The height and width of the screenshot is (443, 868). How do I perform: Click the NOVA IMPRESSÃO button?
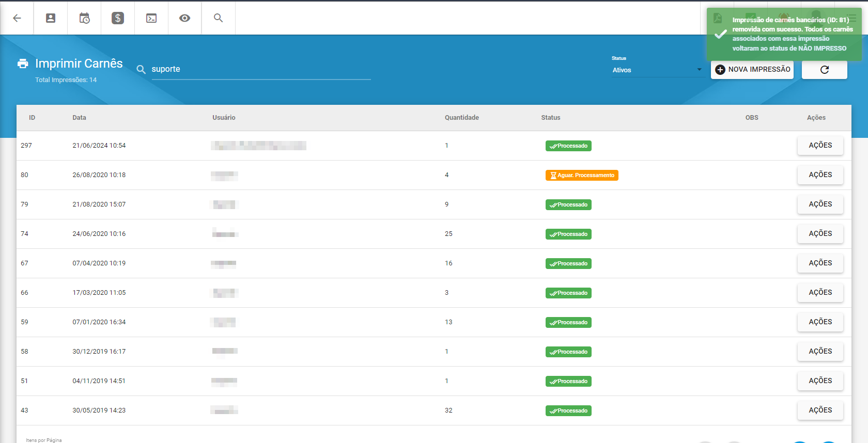tap(752, 70)
